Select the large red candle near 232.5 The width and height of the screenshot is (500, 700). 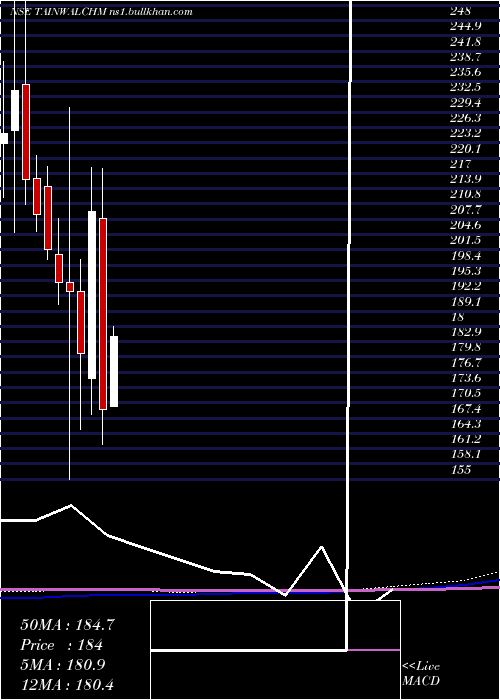pos(26,132)
